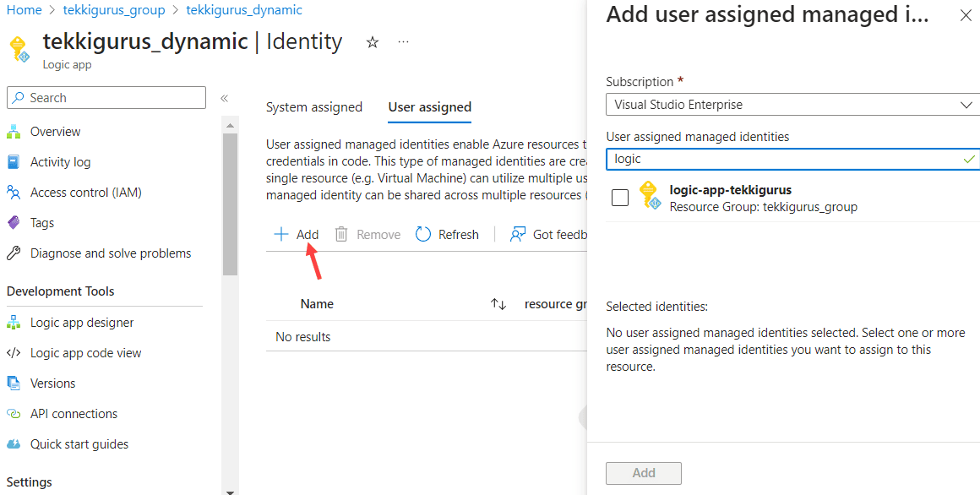Screen dimensions: 980x495
Task: Click the Development Tools heading
Action: 60,291
